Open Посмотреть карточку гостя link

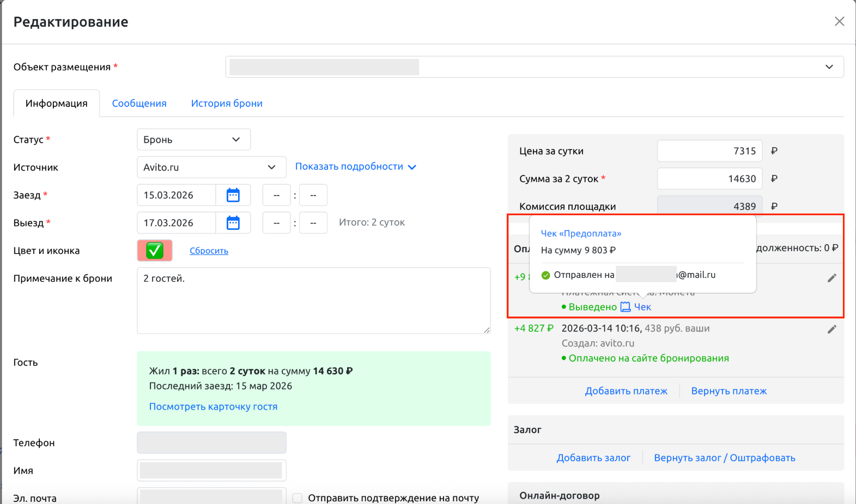tap(213, 406)
